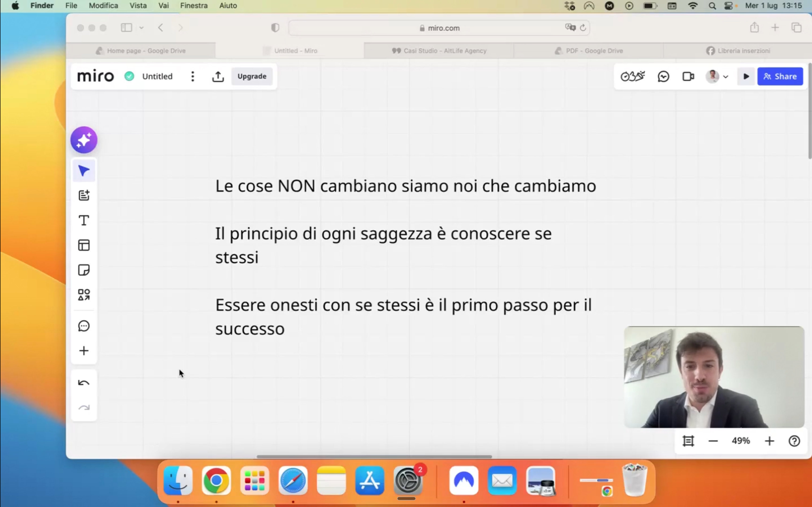Click the miro logo
This screenshot has height=507, width=812.
pos(95,76)
